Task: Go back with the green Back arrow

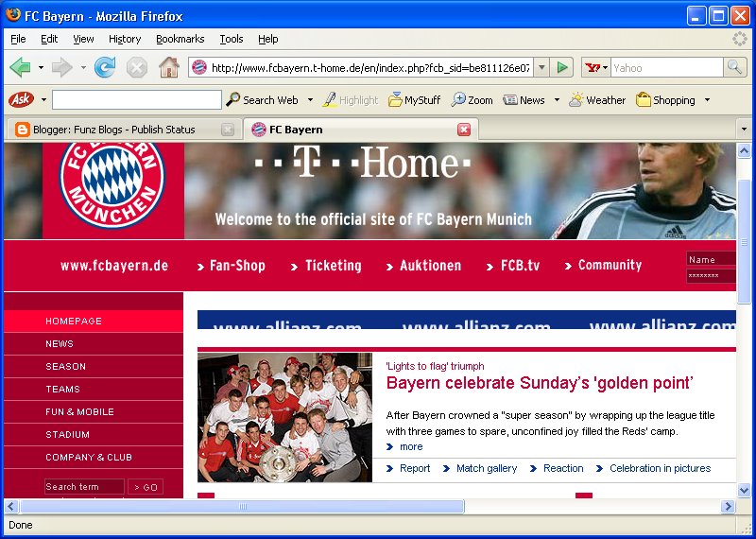Action: 20,67
